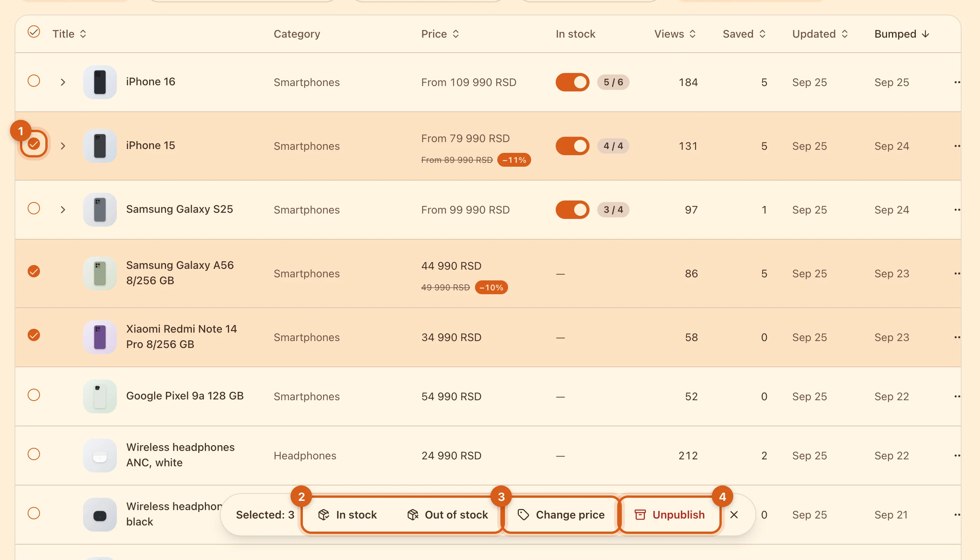Dismiss the selection bar with X

click(x=734, y=515)
